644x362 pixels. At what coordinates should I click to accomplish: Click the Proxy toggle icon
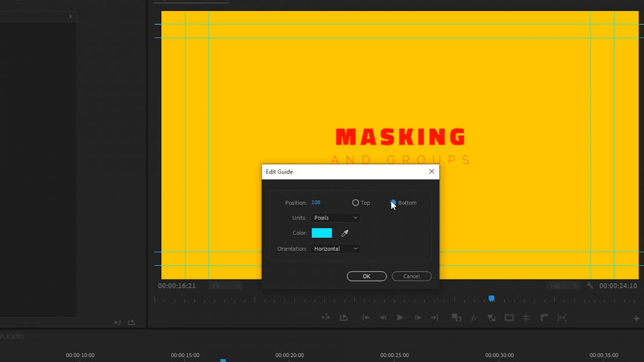click(x=491, y=318)
